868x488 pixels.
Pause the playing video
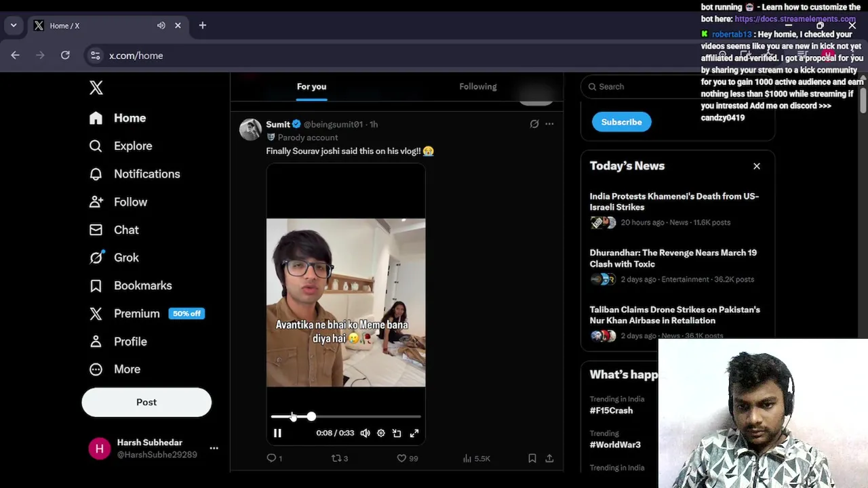point(277,433)
